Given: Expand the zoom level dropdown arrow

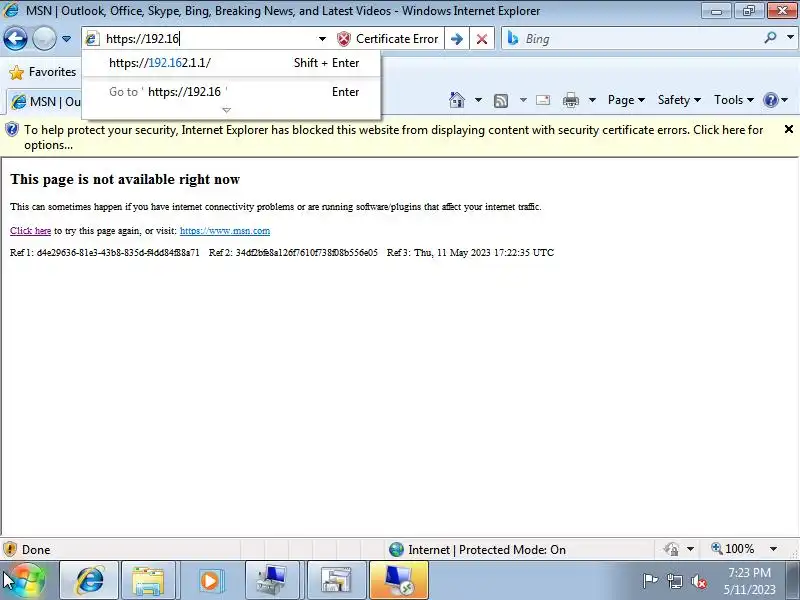Looking at the screenshot, I should click(773, 549).
